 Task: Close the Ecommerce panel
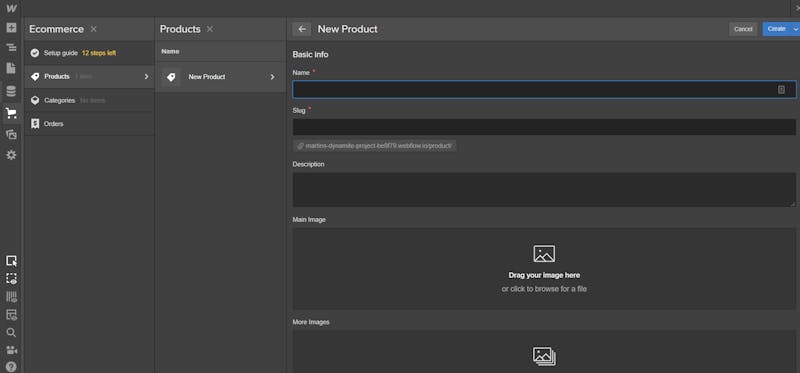click(x=93, y=29)
